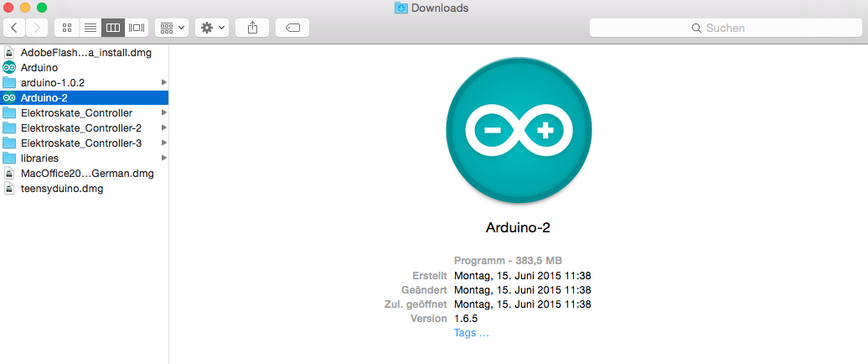Minimize the window with the yellow button

(x=25, y=8)
